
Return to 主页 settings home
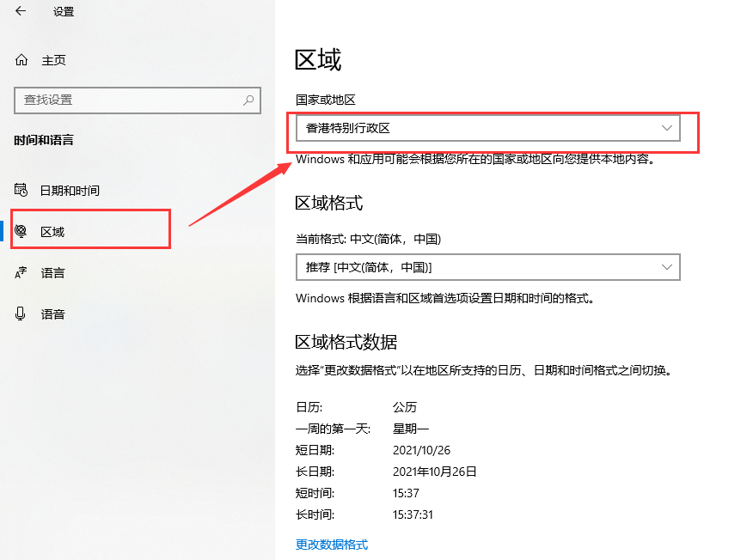[53, 60]
